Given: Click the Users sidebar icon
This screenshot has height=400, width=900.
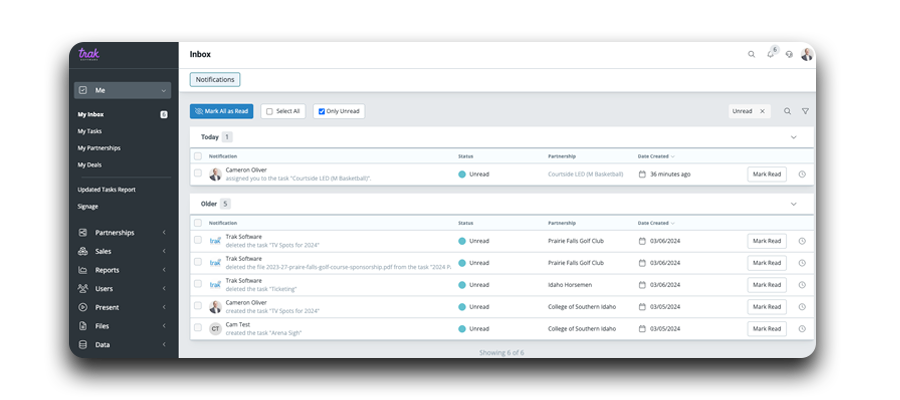Looking at the screenshot, I should (83, 289).
